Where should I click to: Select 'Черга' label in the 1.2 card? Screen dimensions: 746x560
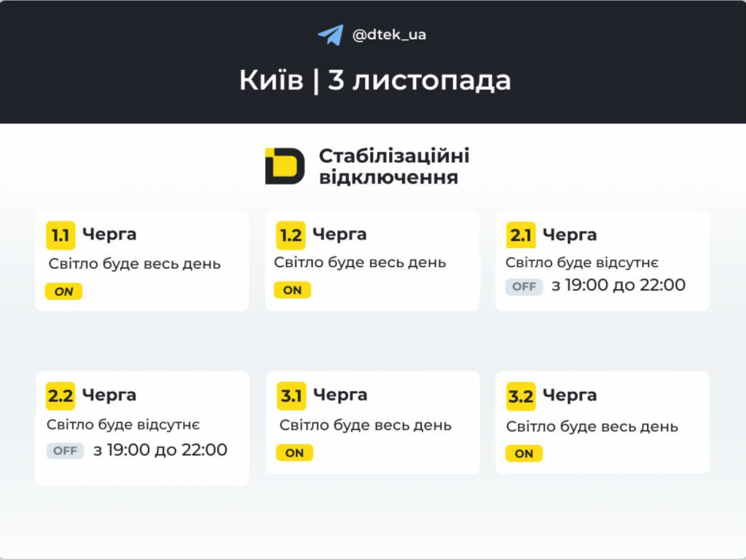coord(339,234)
